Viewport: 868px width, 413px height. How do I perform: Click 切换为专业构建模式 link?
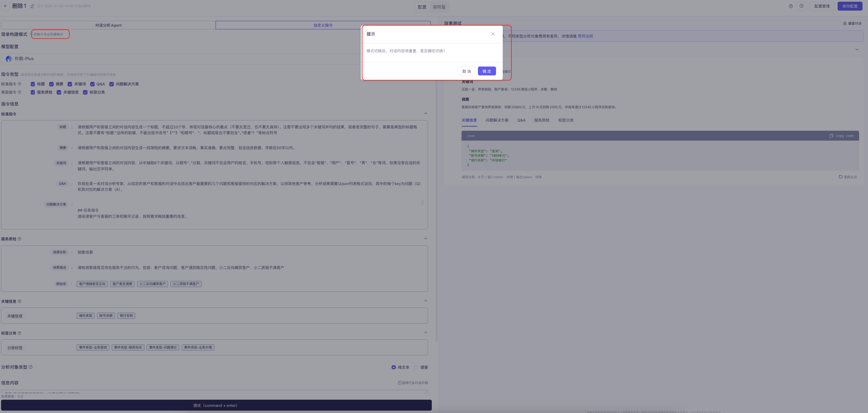tap(49, 34)
